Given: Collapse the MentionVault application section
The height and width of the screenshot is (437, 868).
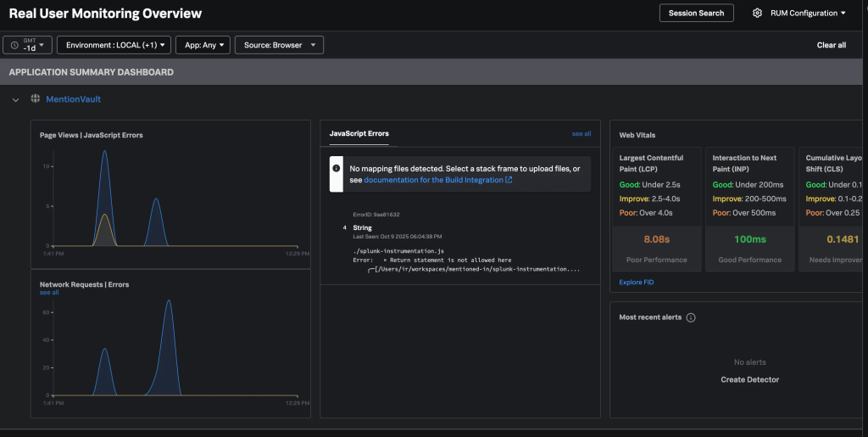Looking at the screenshot, I should click(x=15, y=100).
